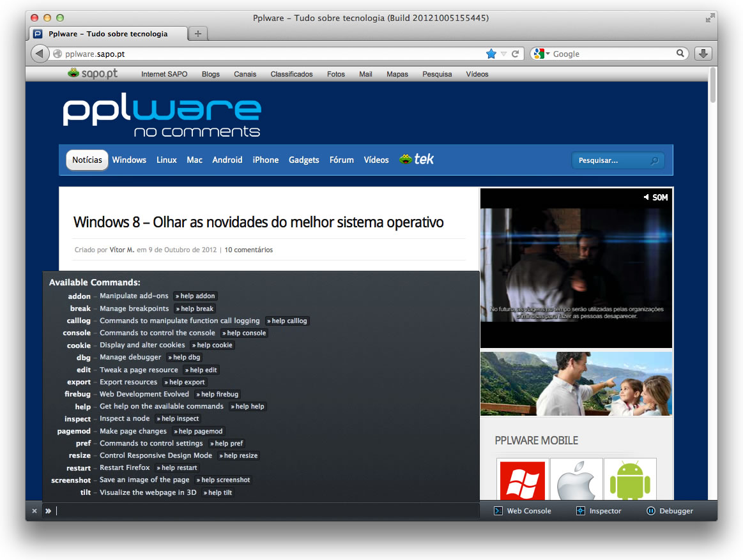Click the Pesquisar magnifier icon
The image size is (743, 560).
[x=654, y=161]
